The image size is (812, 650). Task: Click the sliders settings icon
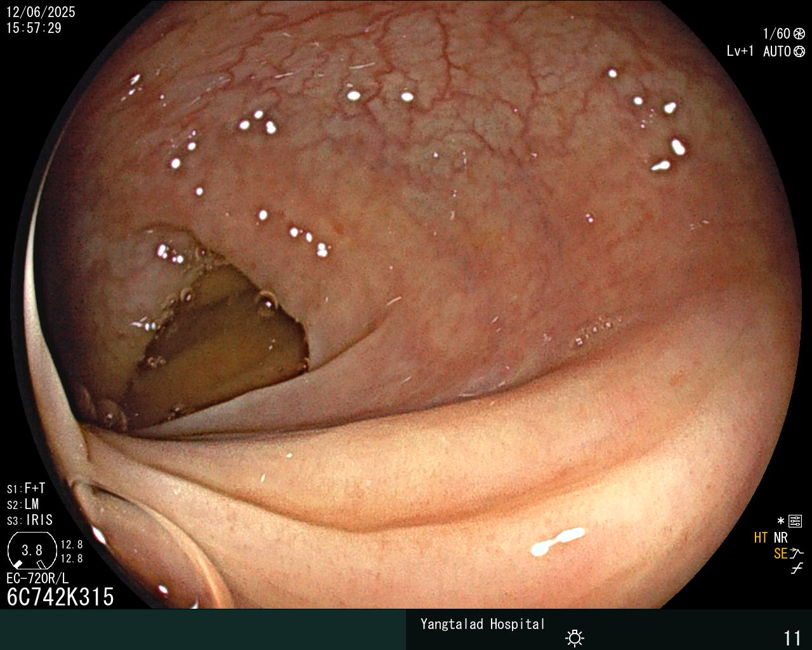point(795,522)
